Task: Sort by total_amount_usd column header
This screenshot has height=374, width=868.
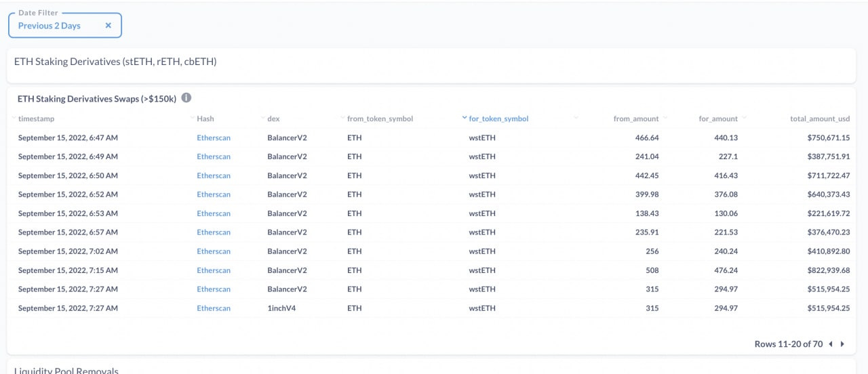Action: point(820,119)
